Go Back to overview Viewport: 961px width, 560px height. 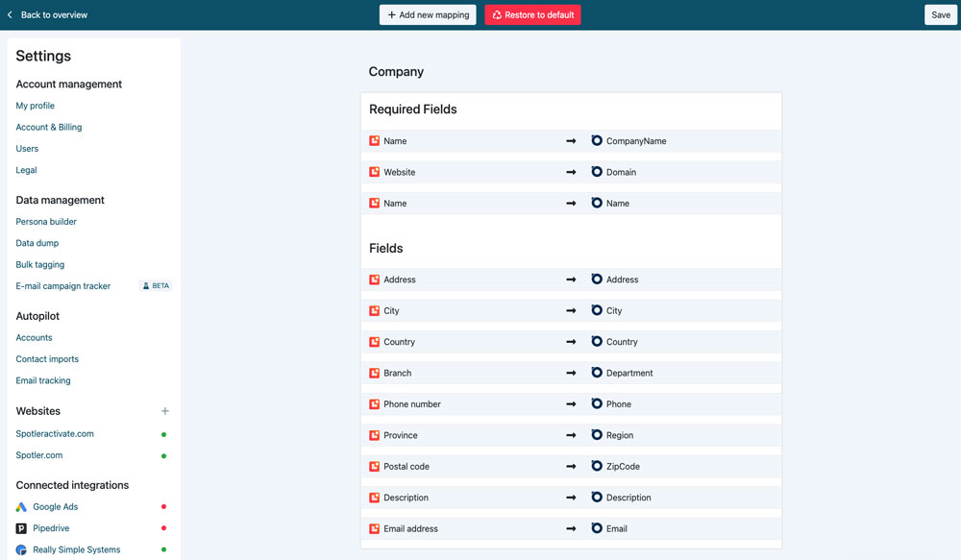click(x=54, y=14)
